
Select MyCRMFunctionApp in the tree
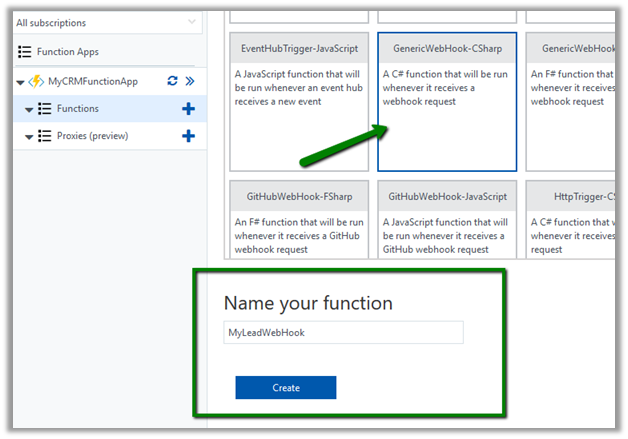[93, 81]
